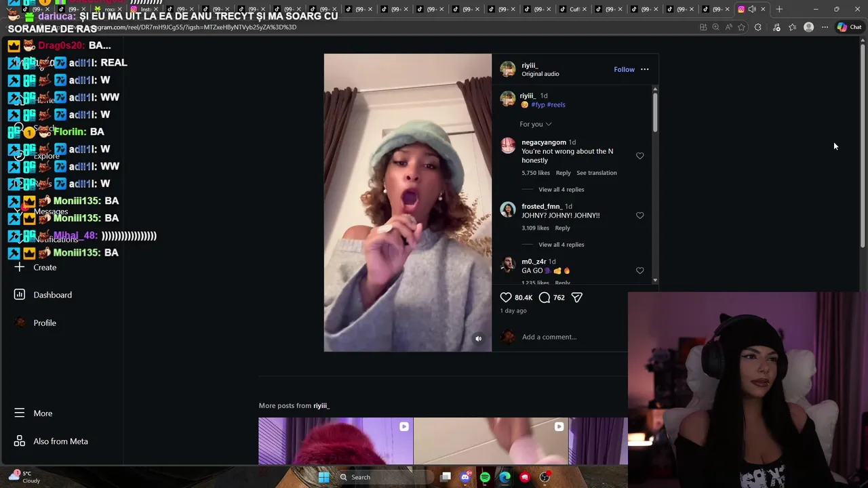This screenshot has width=868, height=488.
Task: Open a new browser tab with plus button
Action: (x=779, y=9)
